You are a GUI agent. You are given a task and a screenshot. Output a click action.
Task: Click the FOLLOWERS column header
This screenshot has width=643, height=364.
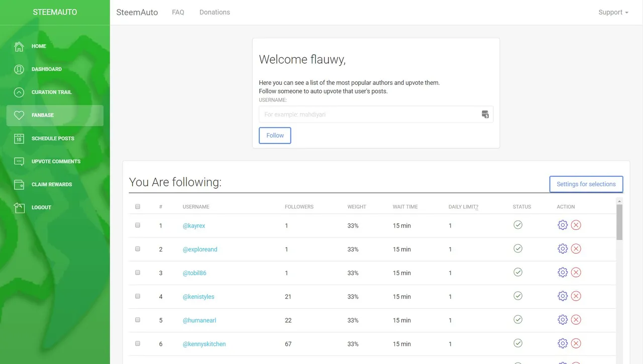click(299, 207)
